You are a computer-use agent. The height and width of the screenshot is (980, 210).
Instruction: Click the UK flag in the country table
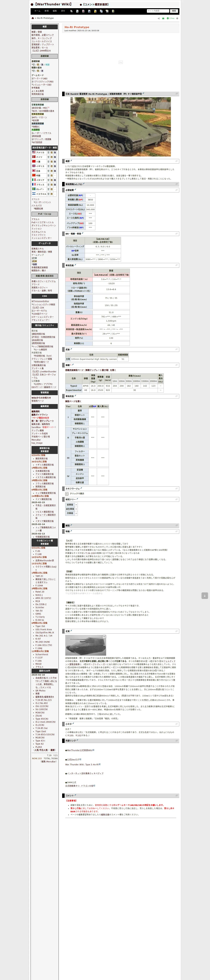[34, 166]
